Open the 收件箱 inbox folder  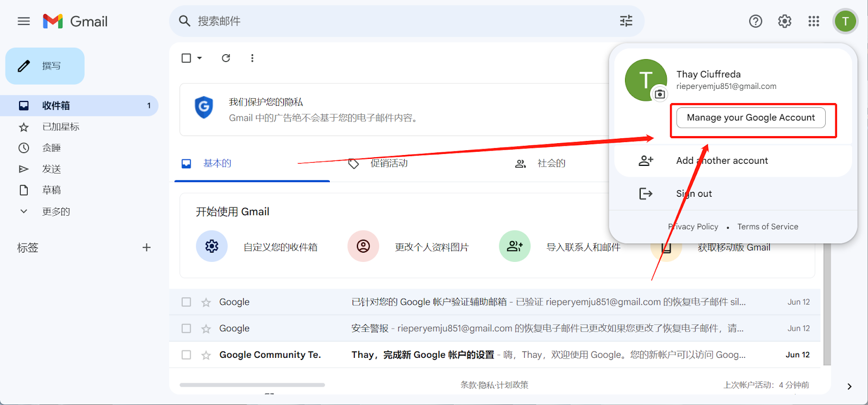79,106
